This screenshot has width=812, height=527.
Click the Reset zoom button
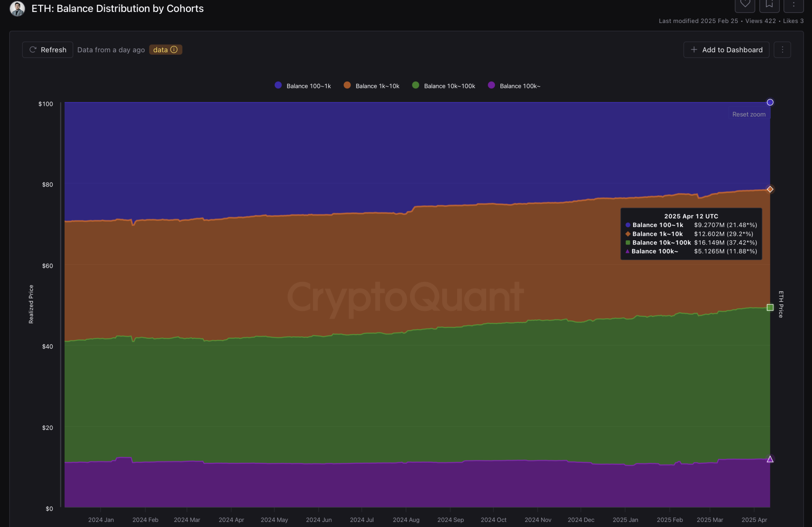749,114
